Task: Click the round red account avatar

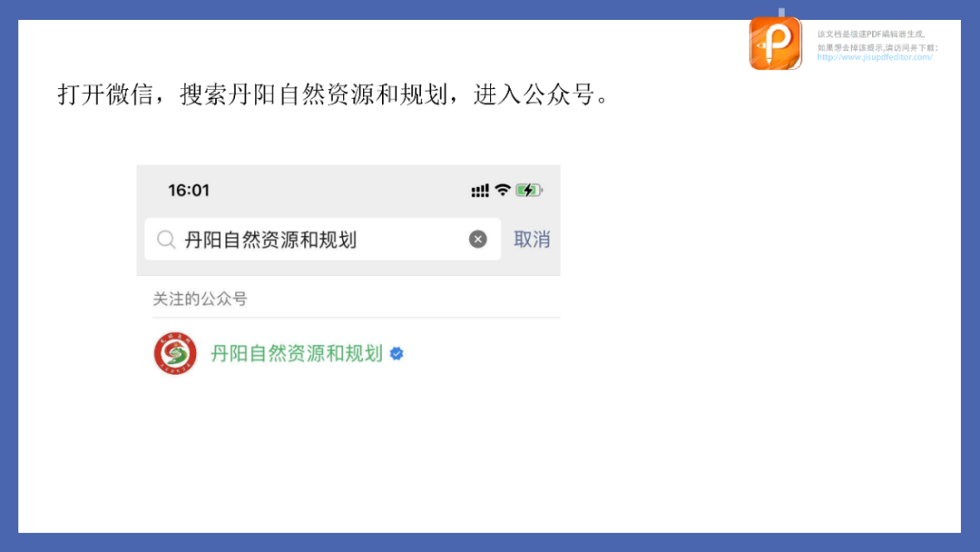Action: click(x=175, y=353)
